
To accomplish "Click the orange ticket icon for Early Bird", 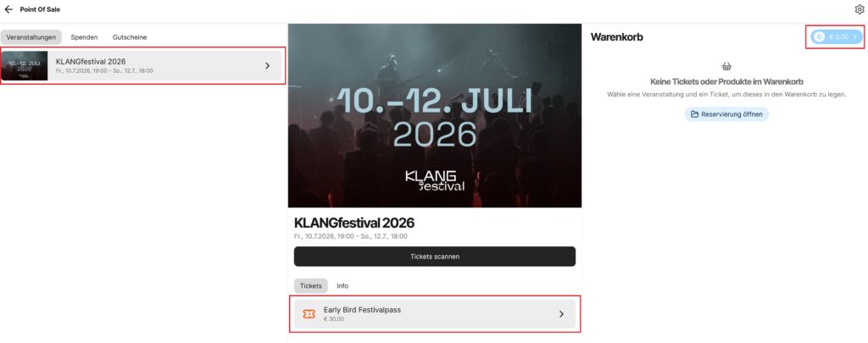I will tap(309, 314).
